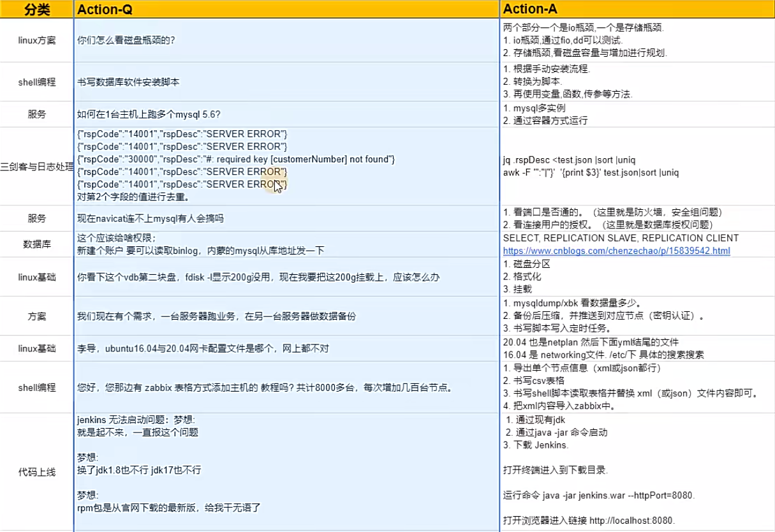Screen dimensions: 775x532
Task: Click the '代码上线' category cell
Action: tap(36, 472)
